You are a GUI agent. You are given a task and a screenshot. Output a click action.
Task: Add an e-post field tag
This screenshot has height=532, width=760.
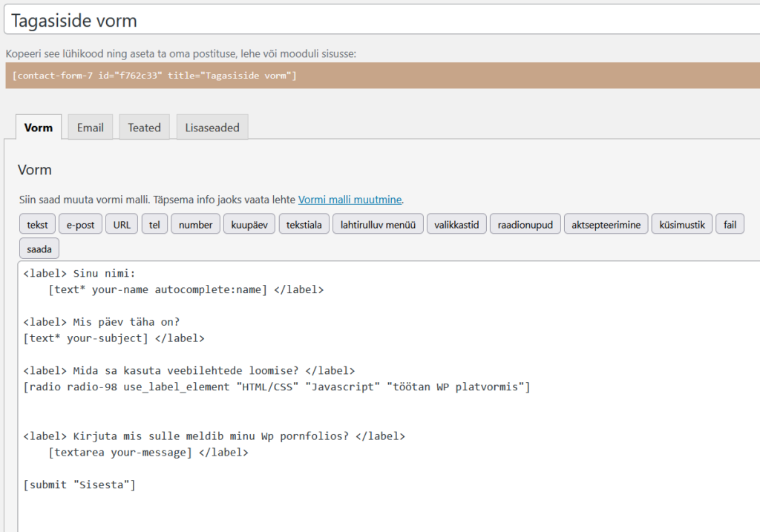click(80, 225)
